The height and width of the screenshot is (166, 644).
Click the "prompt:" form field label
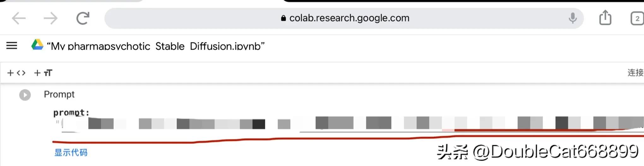click(x=71, y=113)
